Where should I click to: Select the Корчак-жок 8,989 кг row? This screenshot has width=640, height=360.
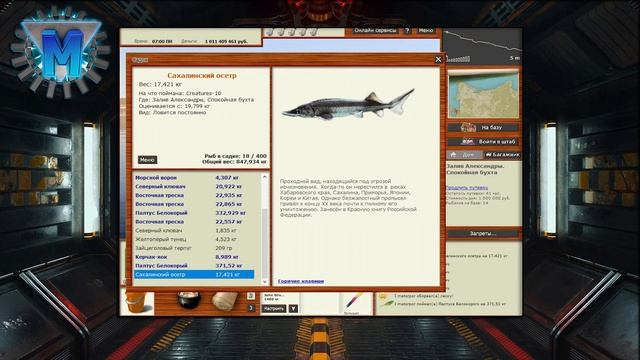(195, 257)
